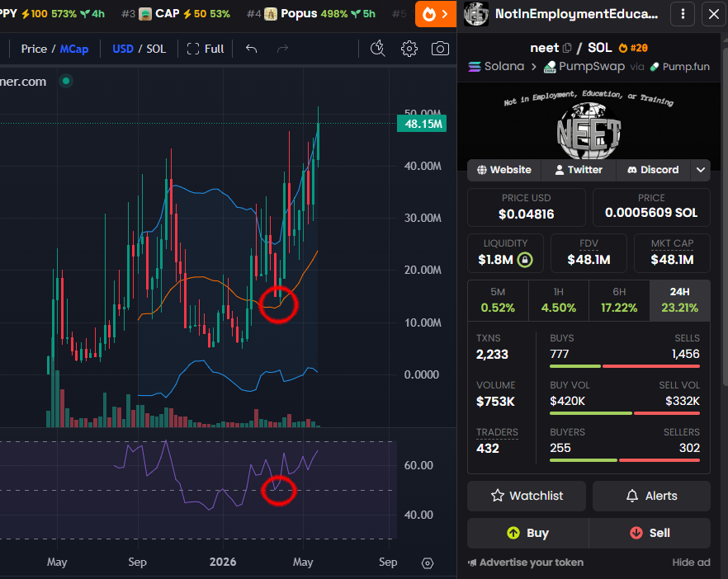Select the 1H timeframe tab
This screenshot has height=579, width=728.
click(x=558, y=300)
